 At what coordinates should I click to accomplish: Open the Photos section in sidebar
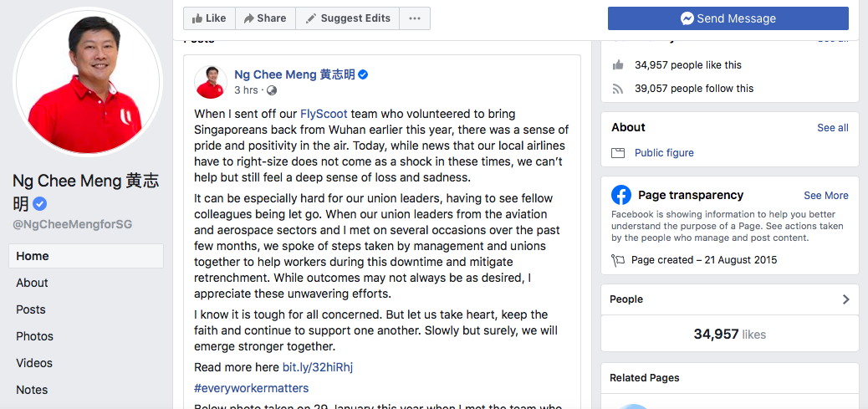click(35, 336)
